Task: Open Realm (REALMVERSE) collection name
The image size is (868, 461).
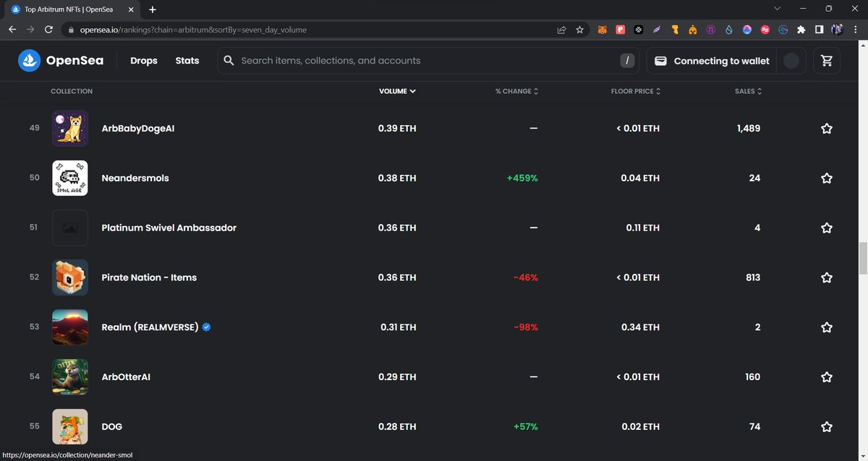Action: [150, 327]
